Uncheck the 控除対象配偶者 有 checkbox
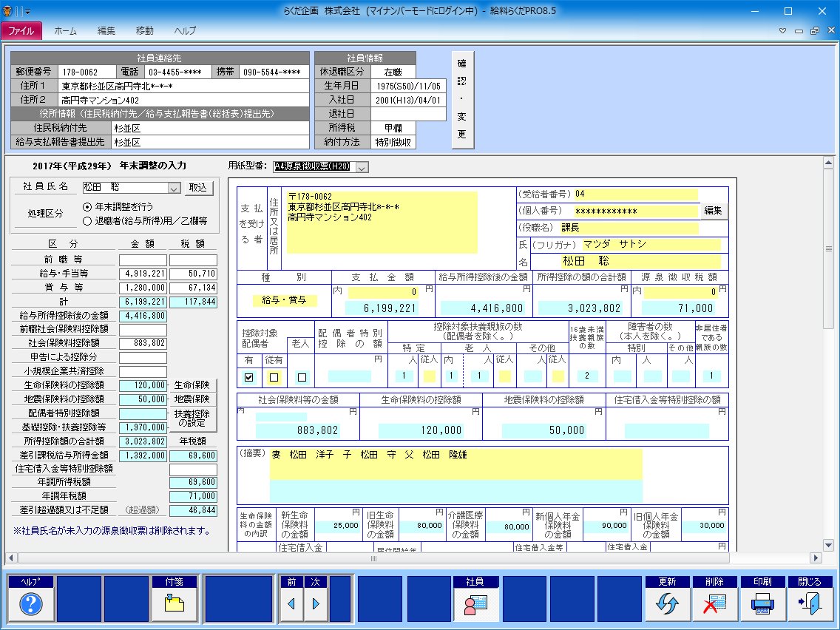 point(248,377)
